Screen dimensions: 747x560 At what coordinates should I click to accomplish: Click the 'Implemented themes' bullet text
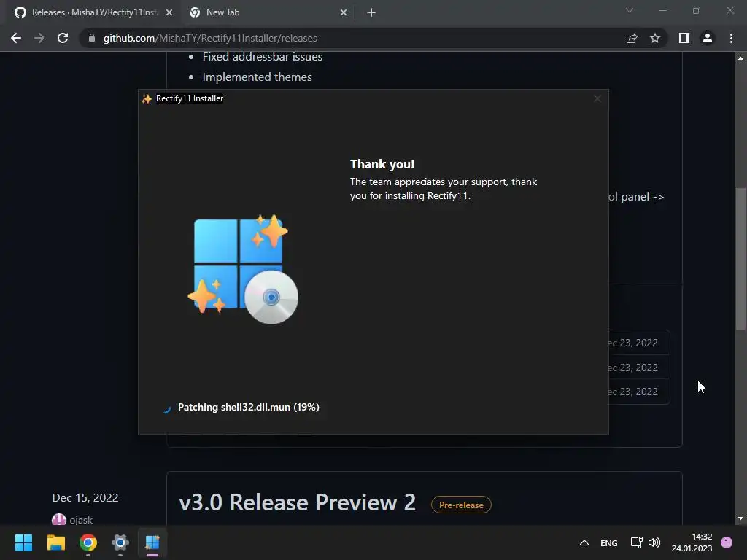click(x=258, y=77)
